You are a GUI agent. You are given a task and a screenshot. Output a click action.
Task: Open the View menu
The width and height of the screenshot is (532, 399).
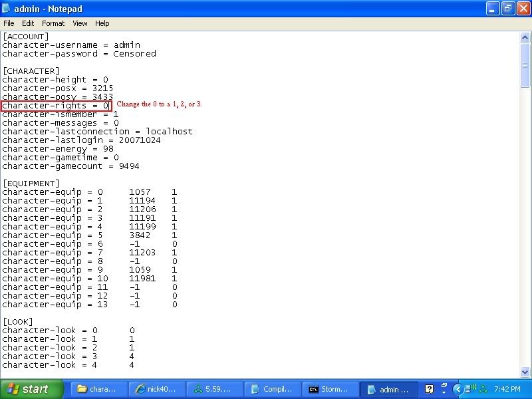80,23
